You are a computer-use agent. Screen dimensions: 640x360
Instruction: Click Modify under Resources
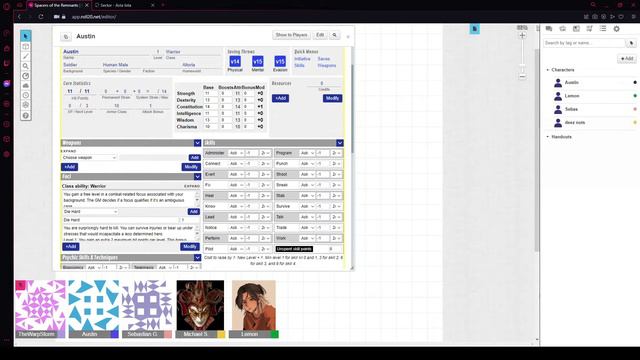tap(332, 98)
